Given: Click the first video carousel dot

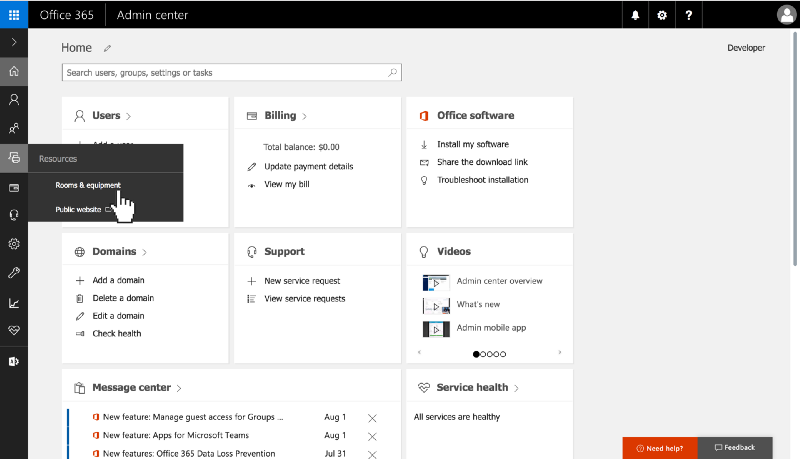Looking at the screenshot, I should 477,354.
